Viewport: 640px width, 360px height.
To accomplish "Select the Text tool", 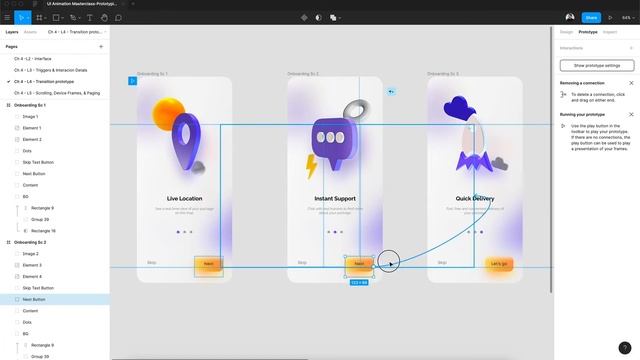I will [x=89, y=18].
